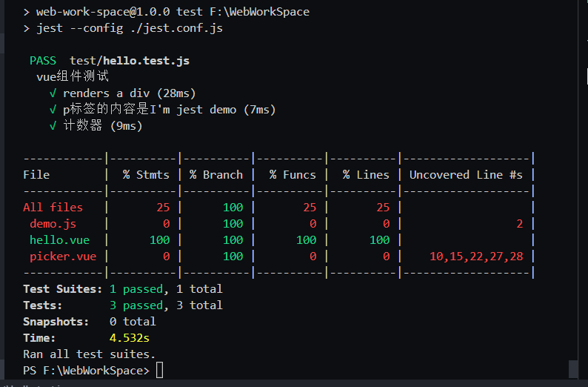Click the terminal vertical scrollbar thumb
This screenshot has width=588, height=387.
point(573,369)
